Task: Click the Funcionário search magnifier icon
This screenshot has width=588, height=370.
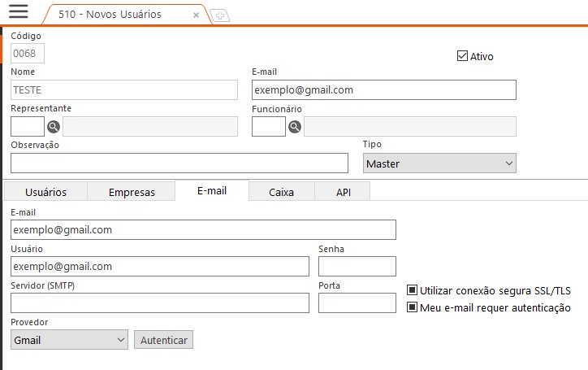Action: (x=295, y=126)
